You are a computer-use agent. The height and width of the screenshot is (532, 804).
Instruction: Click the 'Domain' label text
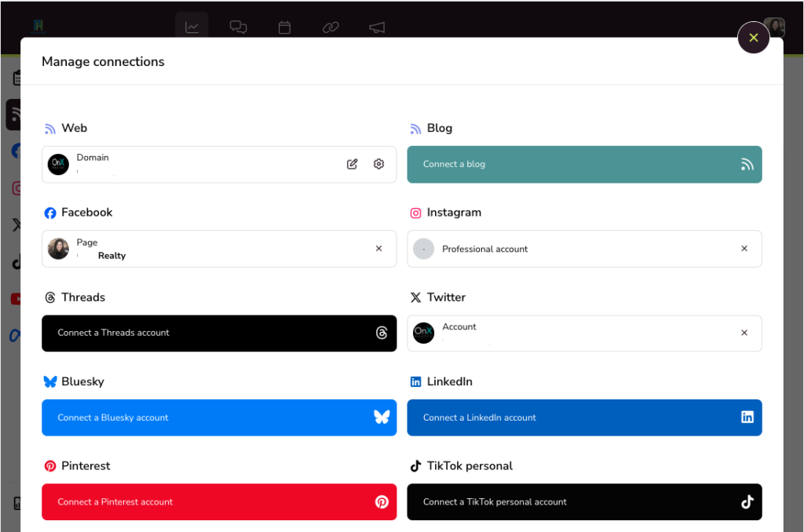[93, 158]
